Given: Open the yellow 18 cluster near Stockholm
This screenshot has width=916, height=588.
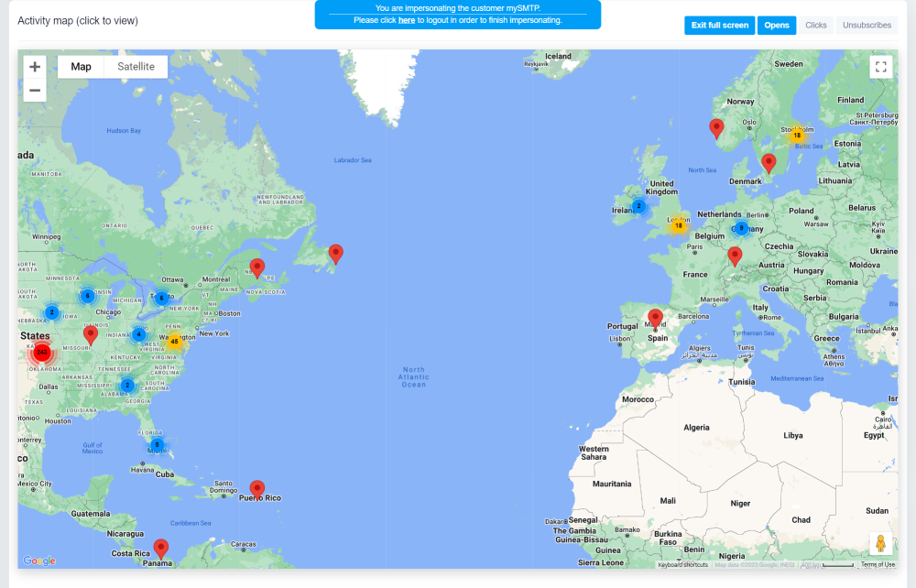Looking at the screenshot, I should point(796,135).
